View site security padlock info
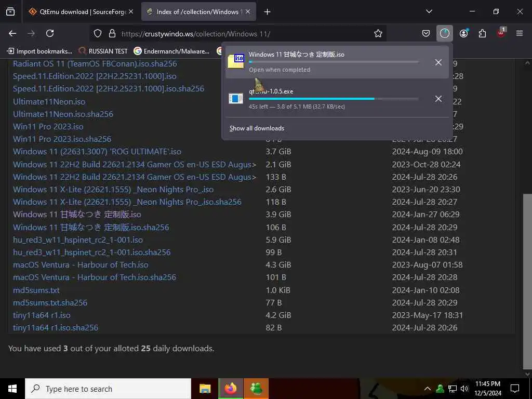This screenshot has width=532, height=399. [x=112, y=34]
